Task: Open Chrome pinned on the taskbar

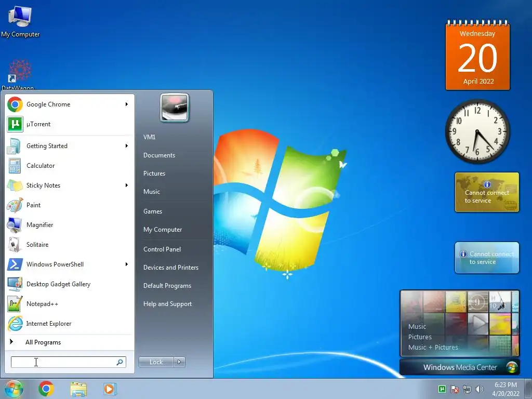Action: coord(46,389)
